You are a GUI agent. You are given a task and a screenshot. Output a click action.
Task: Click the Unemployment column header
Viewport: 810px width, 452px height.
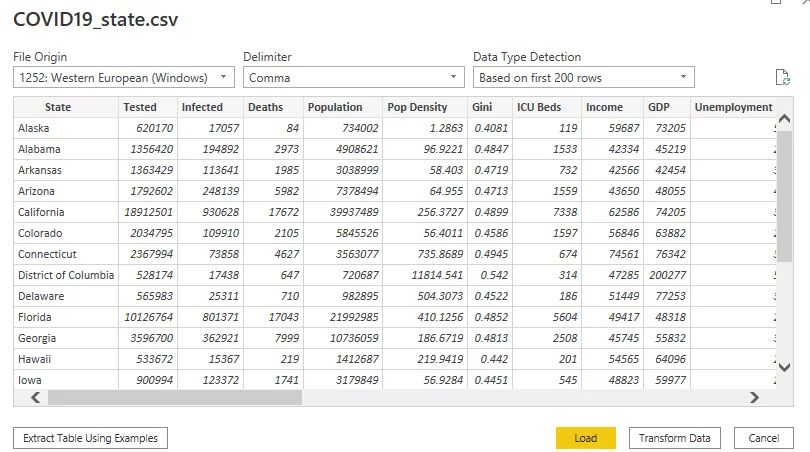click(733, 107)
